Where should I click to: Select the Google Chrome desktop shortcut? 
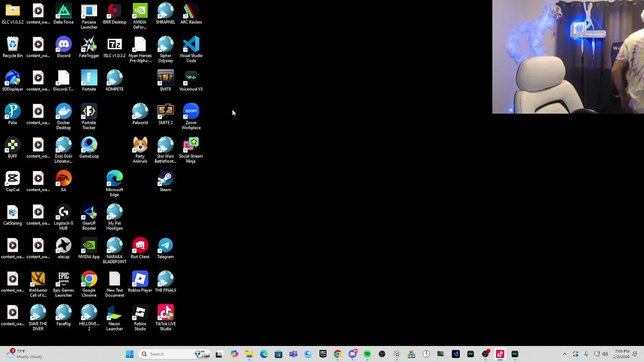click(x=89, y=285)
